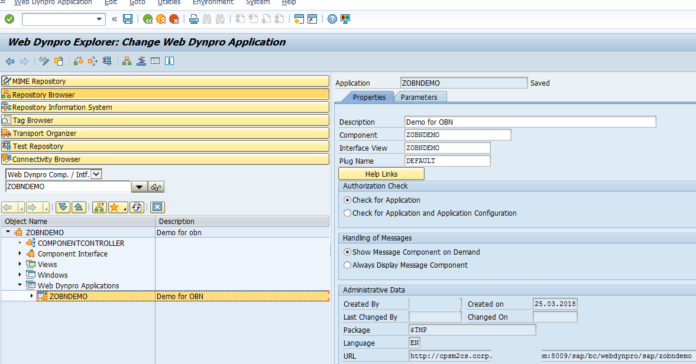The width and height of the screenshot is (696, 364).
Task: Click the orange Exit icon
Action: (161, 19)
